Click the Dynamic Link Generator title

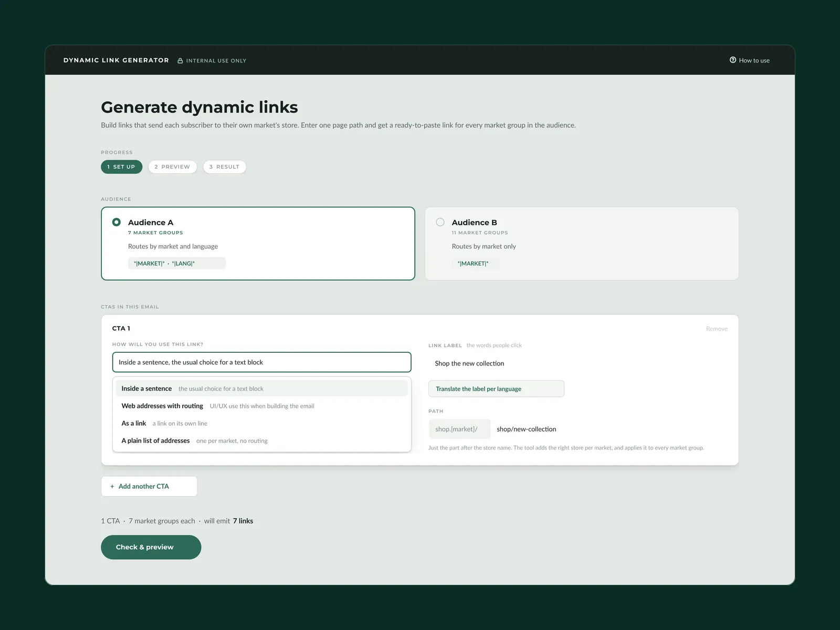click(116, 60)
